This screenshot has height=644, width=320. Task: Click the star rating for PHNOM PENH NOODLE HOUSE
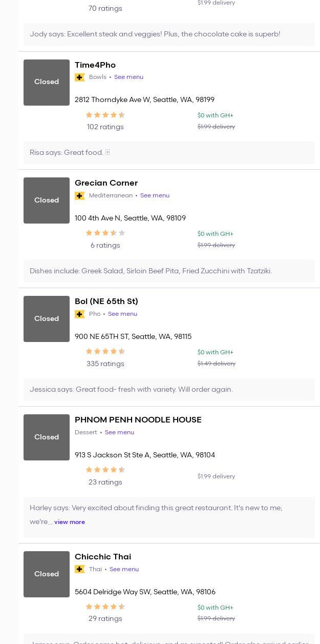[x=105, y=470]
